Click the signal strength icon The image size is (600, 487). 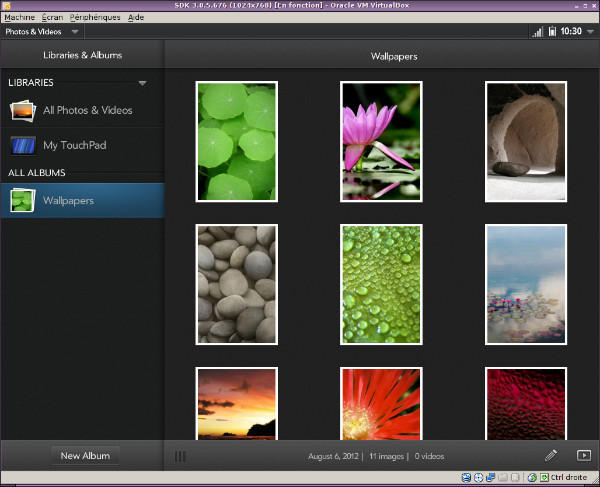click(x=537, y=32)
